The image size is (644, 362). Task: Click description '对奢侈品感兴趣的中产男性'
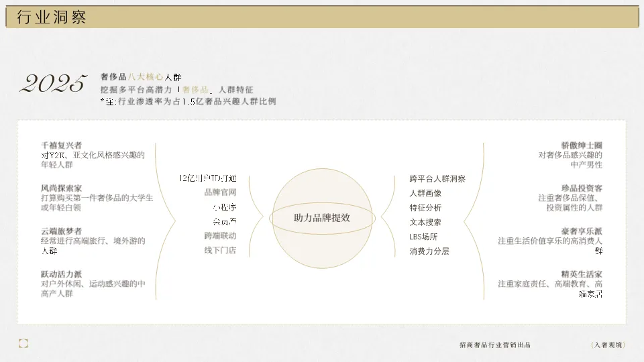[x=570, y=160]
